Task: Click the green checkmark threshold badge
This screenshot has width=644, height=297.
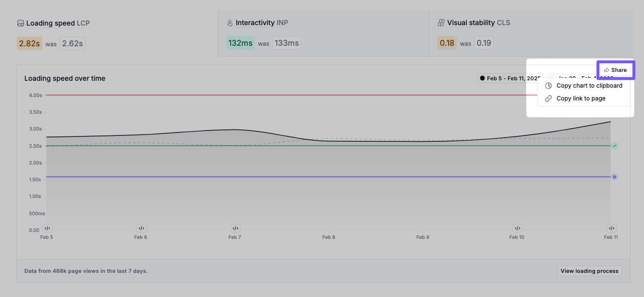Action: (614, 146)
